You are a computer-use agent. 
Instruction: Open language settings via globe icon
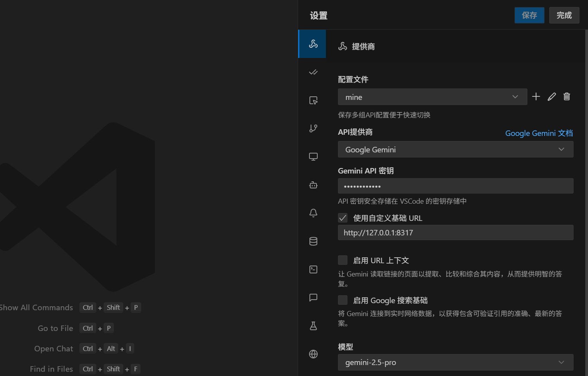point(313,354)
